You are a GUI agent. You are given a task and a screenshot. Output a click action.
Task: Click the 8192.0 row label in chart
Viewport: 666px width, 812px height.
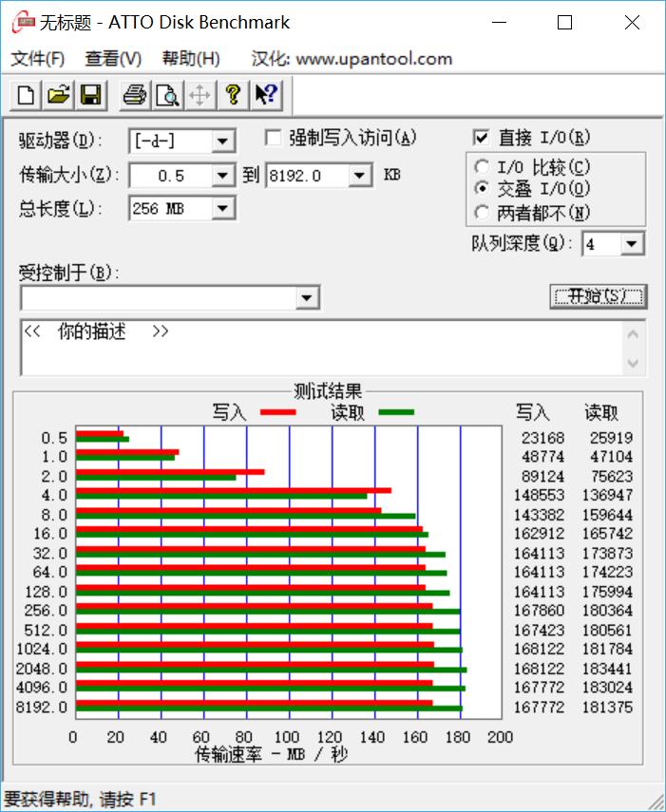[42, 707]
